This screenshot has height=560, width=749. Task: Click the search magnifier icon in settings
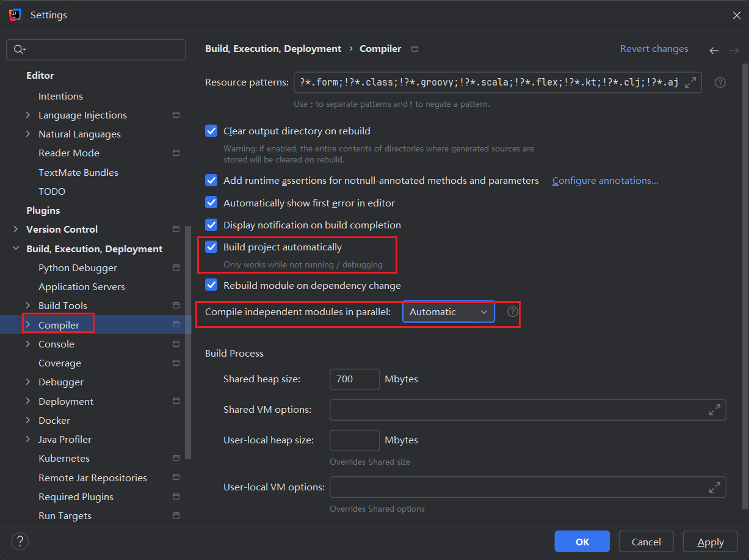18,49
